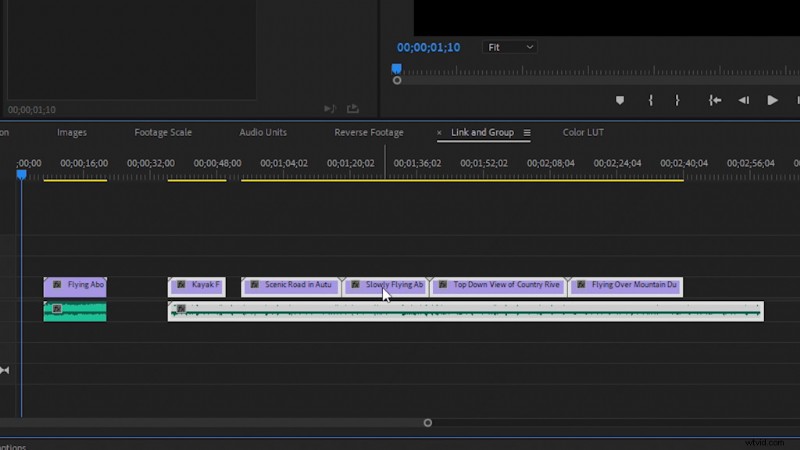Image resolution: width=800 pixels, height=450 pixels.
Task: Step back one frame
Action: click(743, 101)
